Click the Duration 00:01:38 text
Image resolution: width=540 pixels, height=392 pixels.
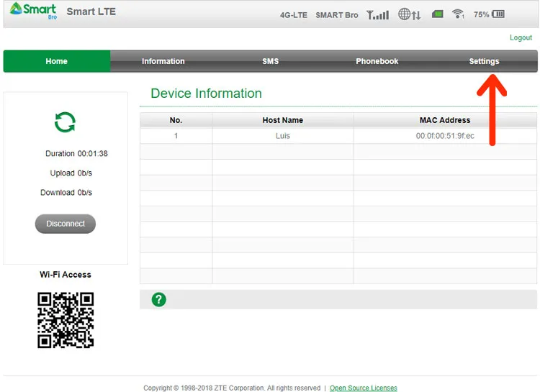coord(76,153)
